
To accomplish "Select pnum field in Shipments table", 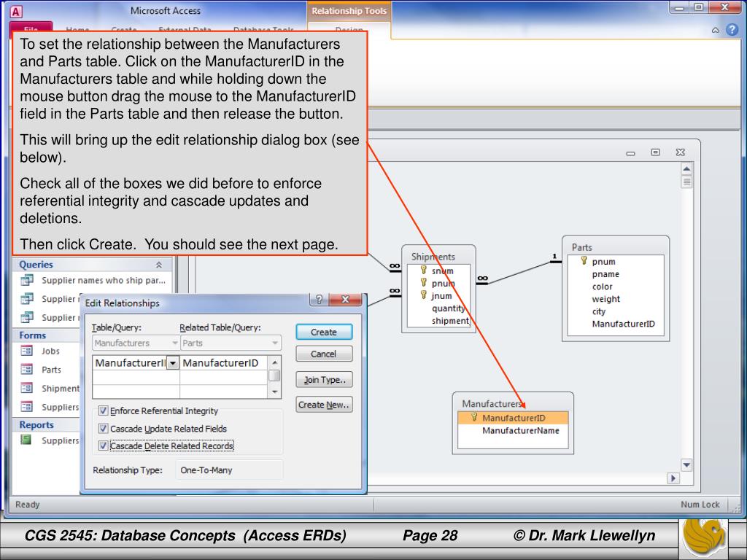I will click(x=443, y=284).
